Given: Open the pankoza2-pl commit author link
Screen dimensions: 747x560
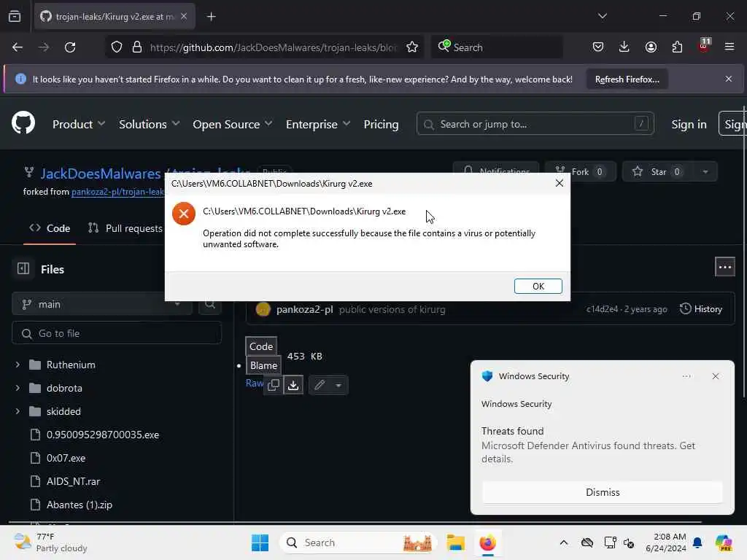Looking at the screenshot, I should coord(304,309).
